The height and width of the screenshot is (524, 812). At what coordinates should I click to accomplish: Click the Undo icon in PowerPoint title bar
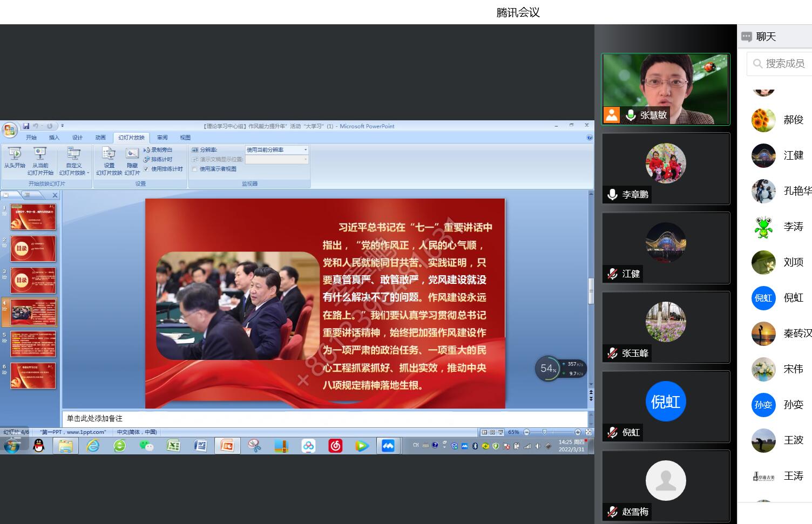[x=36, y=126]
